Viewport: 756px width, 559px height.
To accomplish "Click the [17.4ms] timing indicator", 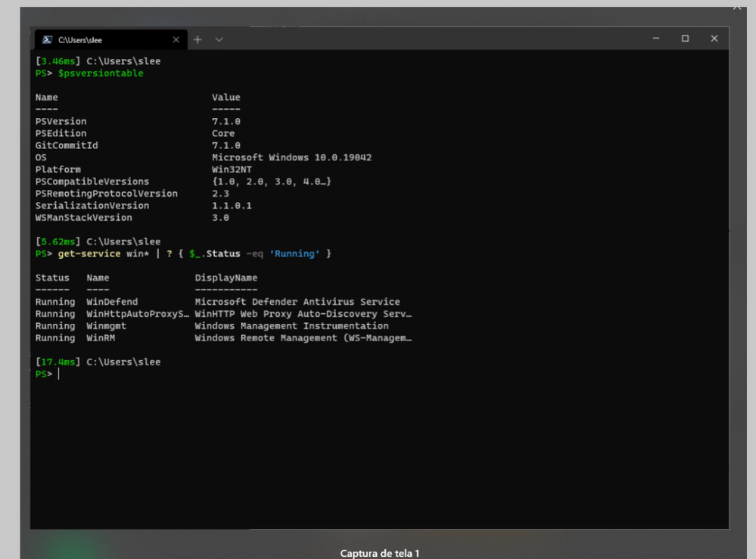I will 58,362.
